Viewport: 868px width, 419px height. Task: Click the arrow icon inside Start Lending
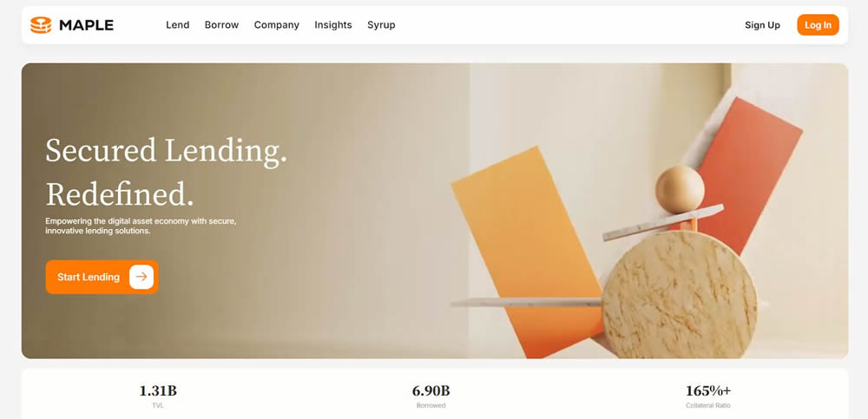tap(141, 277)
